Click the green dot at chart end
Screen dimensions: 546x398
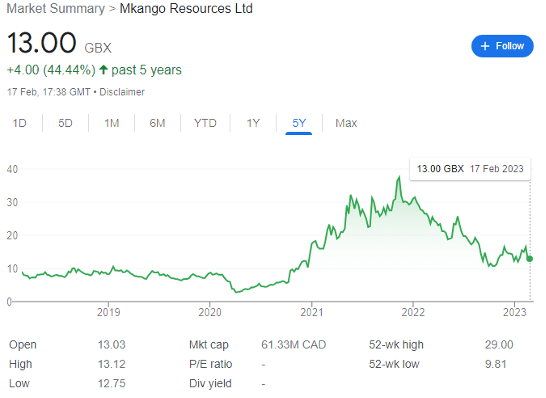coord(530,259)
